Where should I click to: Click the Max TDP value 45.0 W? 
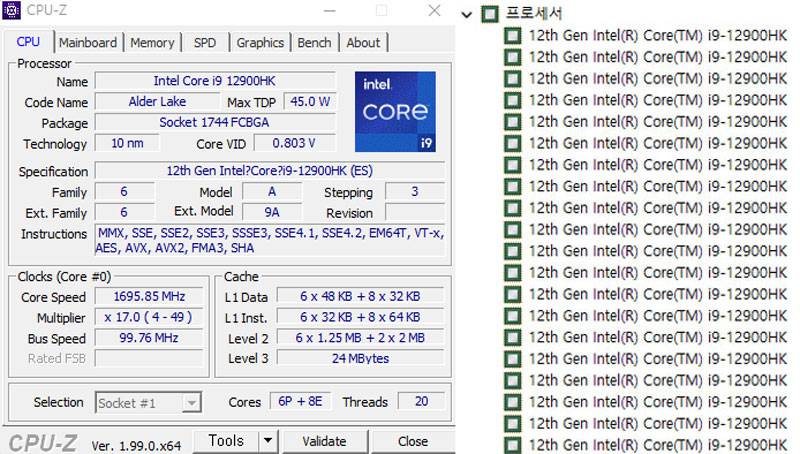[310, 102]
